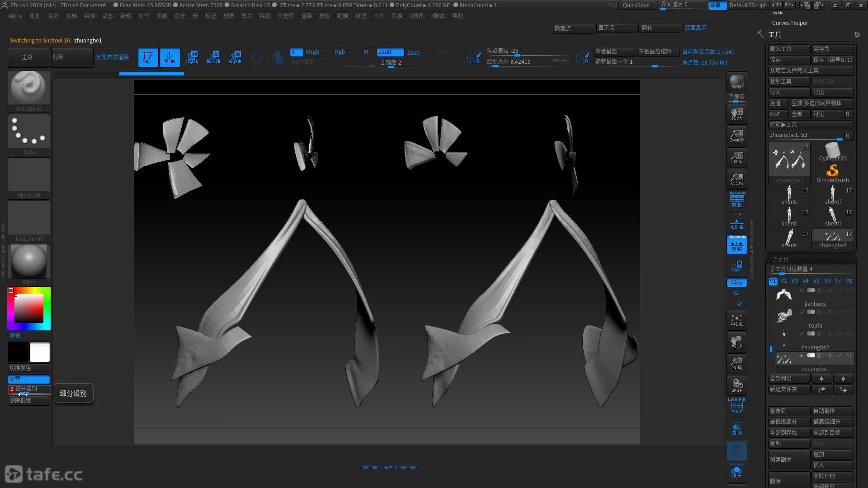The image size is (868, 488).
Task: Click the AC50% half-size icon
Action: pyautogui.click(x=736, y=179)
